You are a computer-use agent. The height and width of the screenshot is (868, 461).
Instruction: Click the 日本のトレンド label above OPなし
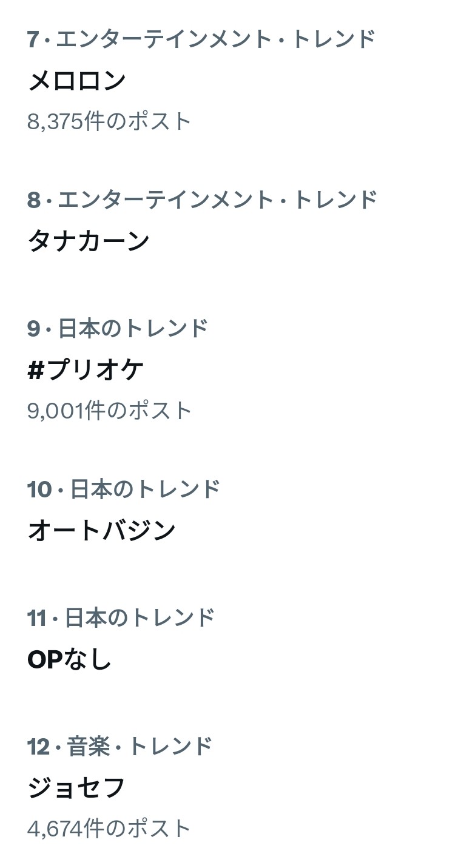click(140, 617)
